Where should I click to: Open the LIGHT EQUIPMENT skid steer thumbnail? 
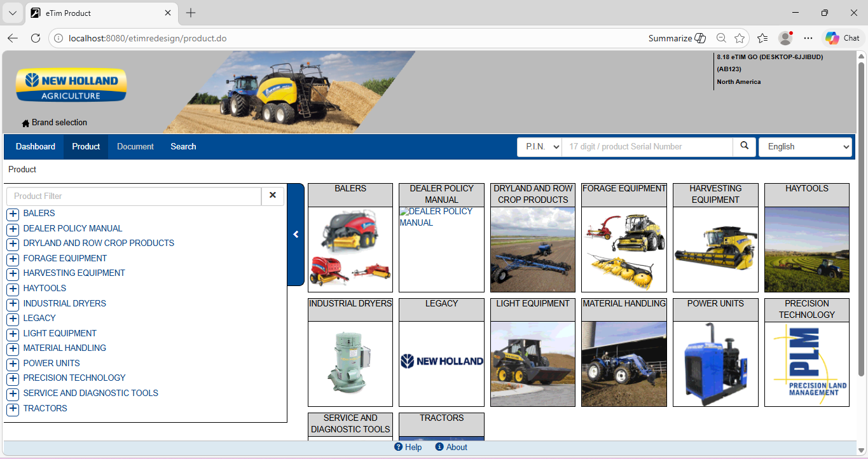click(533, 352)
